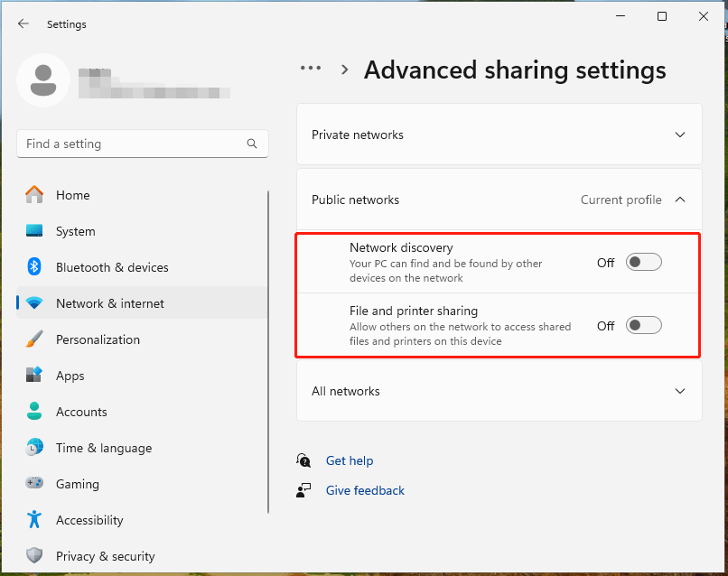728x576 pixels.
Task: Enable File and printer sharing
Action: coord(643,325)
